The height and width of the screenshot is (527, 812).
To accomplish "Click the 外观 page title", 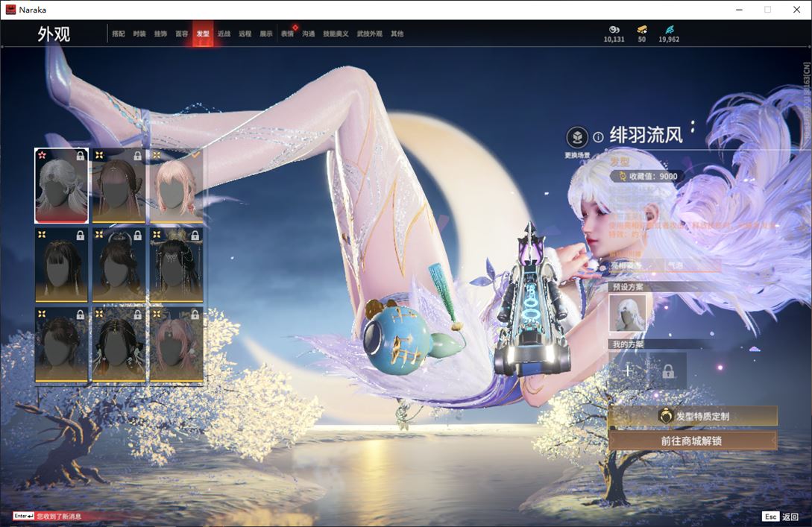I will 54,34.
